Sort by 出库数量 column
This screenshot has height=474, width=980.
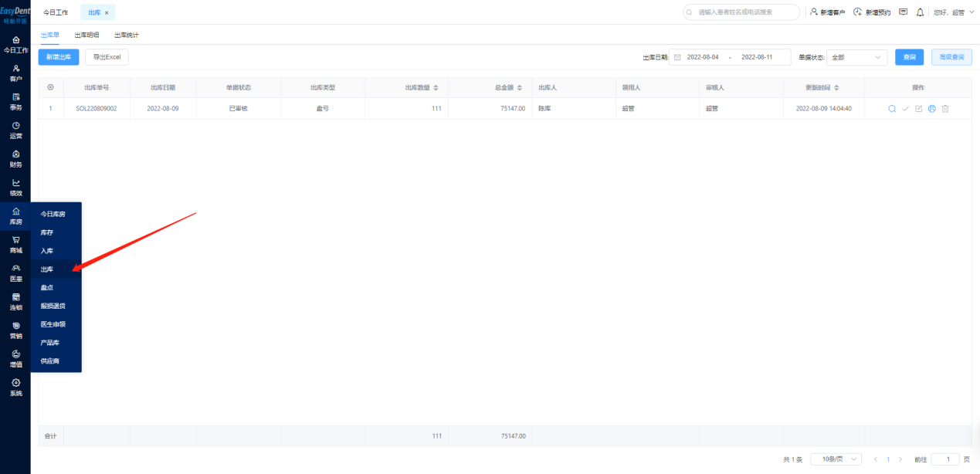(x=436, y=87)
